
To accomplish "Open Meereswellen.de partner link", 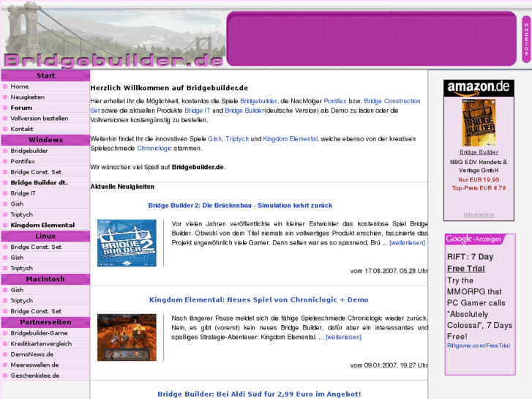I will pos(34,365).
